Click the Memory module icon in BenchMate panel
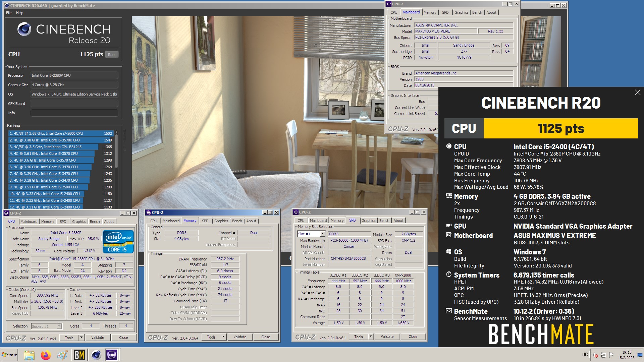This screenshot has width=644, height=362. tap(449, 196)
